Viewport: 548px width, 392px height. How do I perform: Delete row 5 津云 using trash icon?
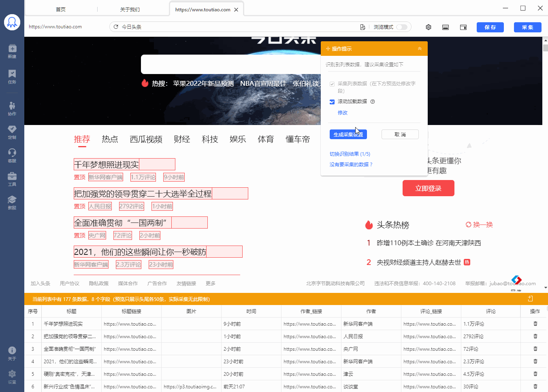point(535,374)
